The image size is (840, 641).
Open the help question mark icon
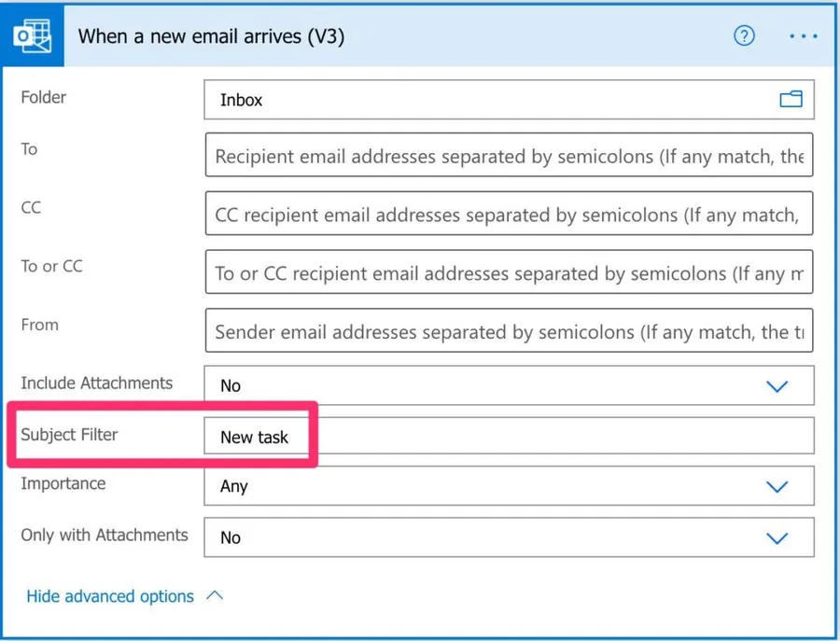744,36
